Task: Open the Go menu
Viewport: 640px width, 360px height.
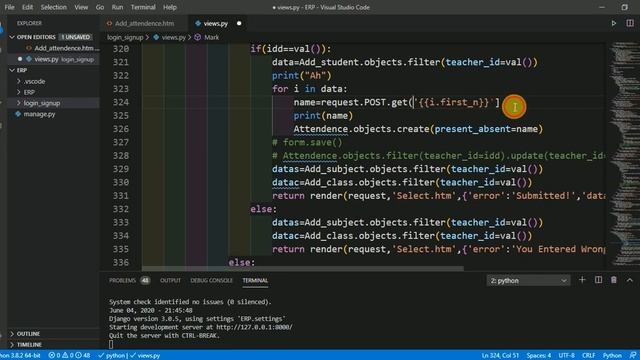Action: coord(100,7)
